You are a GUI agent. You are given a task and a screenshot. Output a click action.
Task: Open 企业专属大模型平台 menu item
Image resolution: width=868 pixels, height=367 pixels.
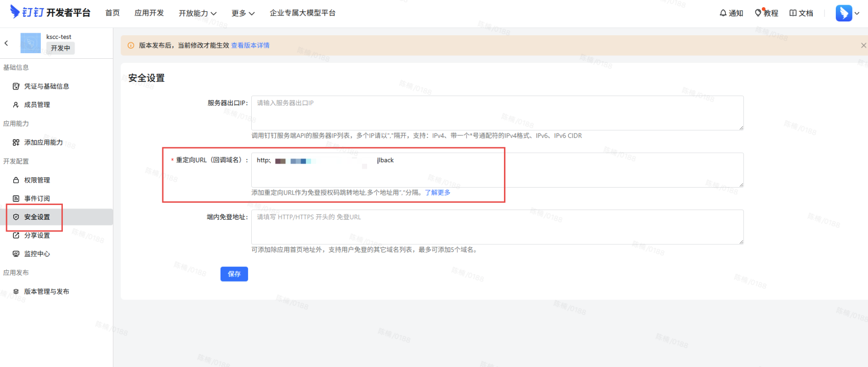[x=302, y=13]
